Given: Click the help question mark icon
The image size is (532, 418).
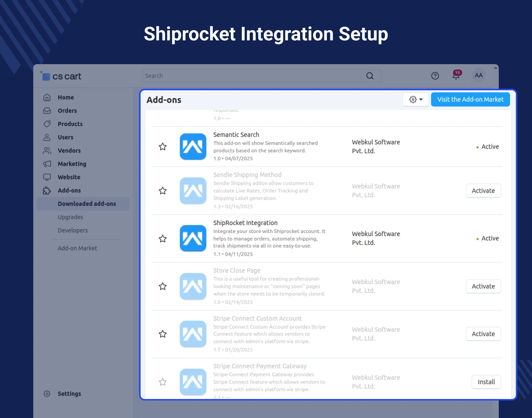Looking at the screenshot, I should click(435, 76).
